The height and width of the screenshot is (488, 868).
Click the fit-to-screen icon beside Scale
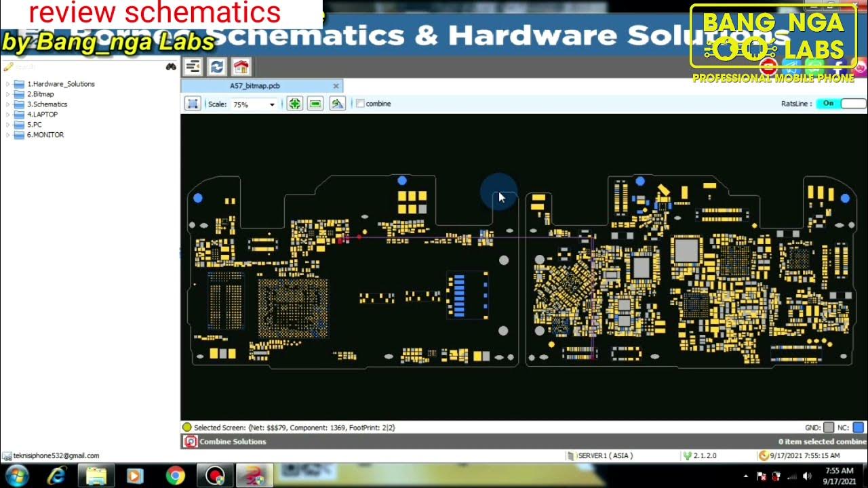[x=193, y=104]
